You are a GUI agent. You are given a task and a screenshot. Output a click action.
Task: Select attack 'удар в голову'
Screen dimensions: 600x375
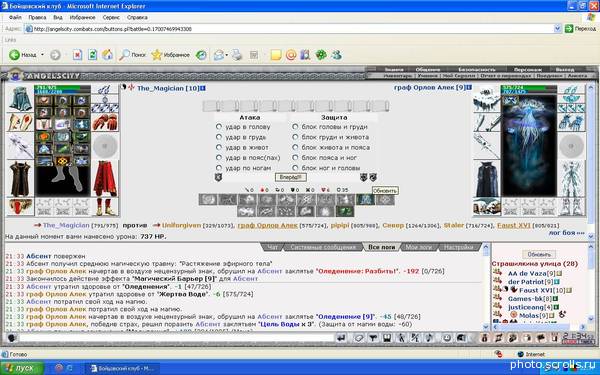coord(218,126)
